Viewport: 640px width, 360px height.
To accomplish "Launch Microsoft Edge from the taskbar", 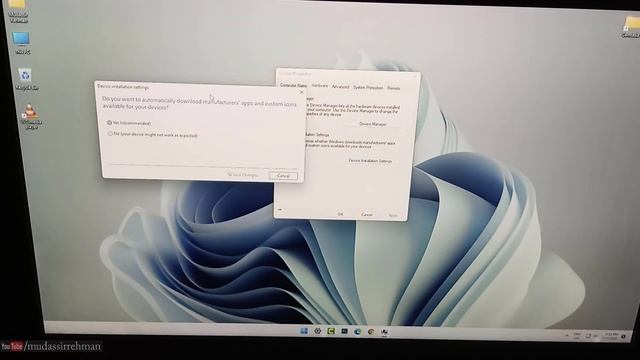I will pos(358,331).
